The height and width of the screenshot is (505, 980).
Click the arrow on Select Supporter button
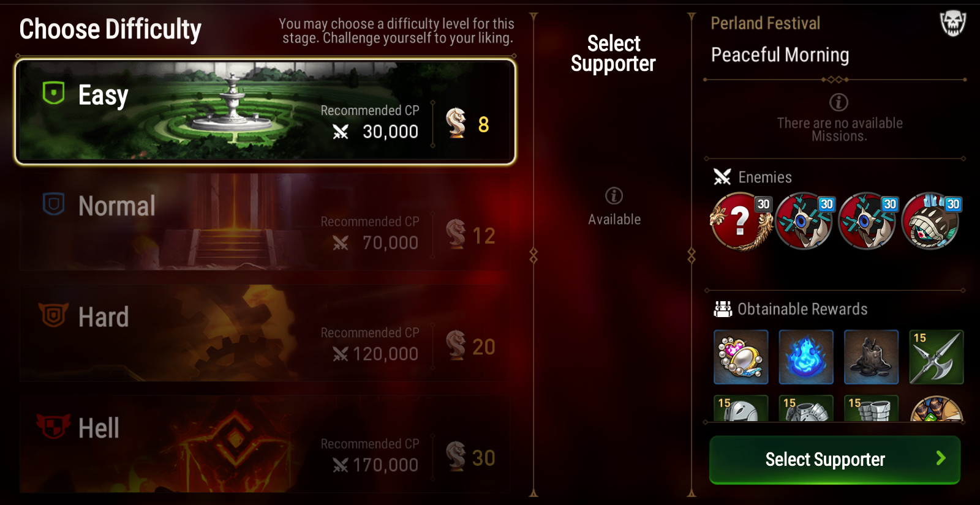coord(941,458)
